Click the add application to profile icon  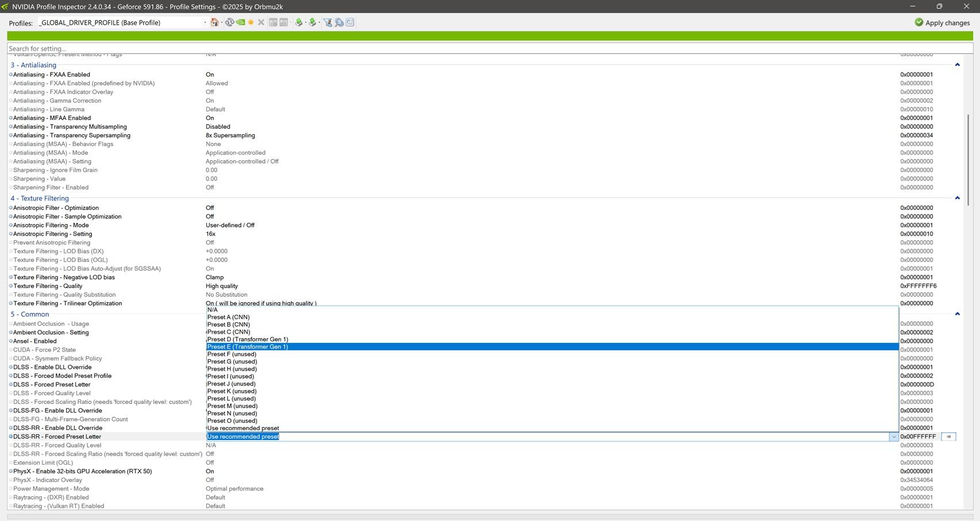[x=273, y=22]
